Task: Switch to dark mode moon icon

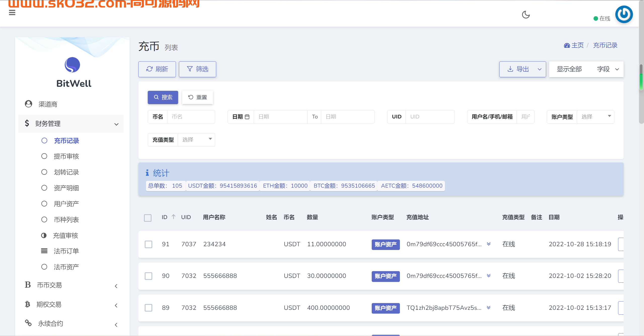Action: [x=526, y=15]
